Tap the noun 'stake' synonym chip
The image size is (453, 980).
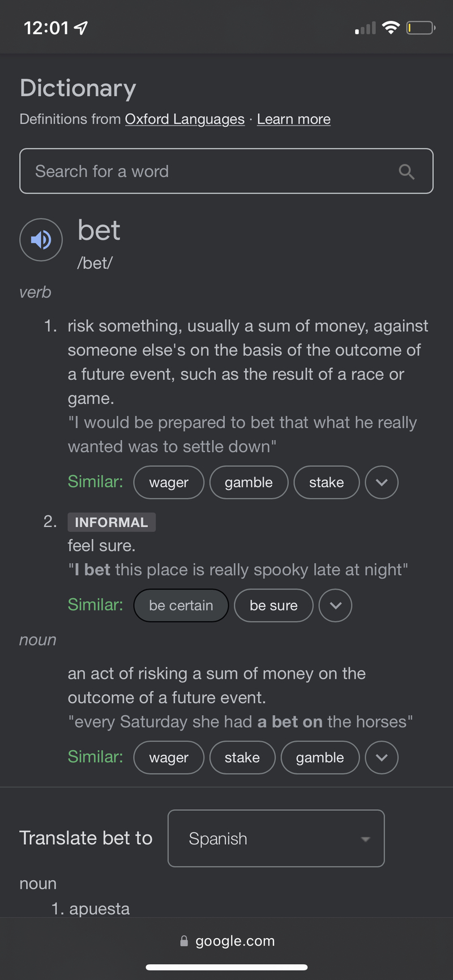click(242, 758)
